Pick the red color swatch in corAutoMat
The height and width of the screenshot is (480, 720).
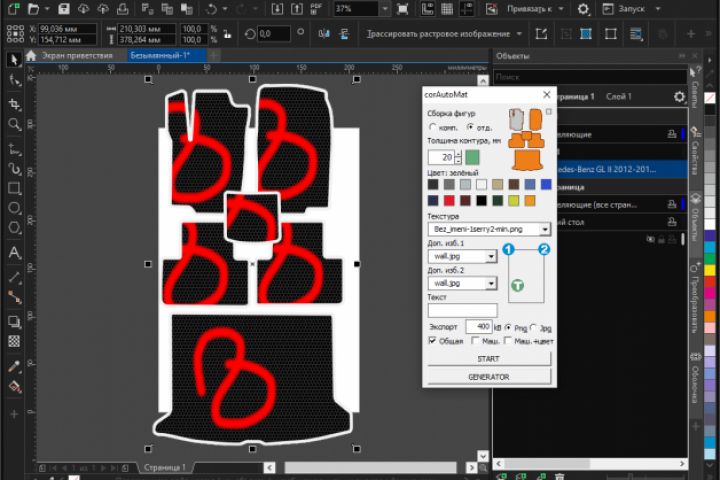[450, 200]
